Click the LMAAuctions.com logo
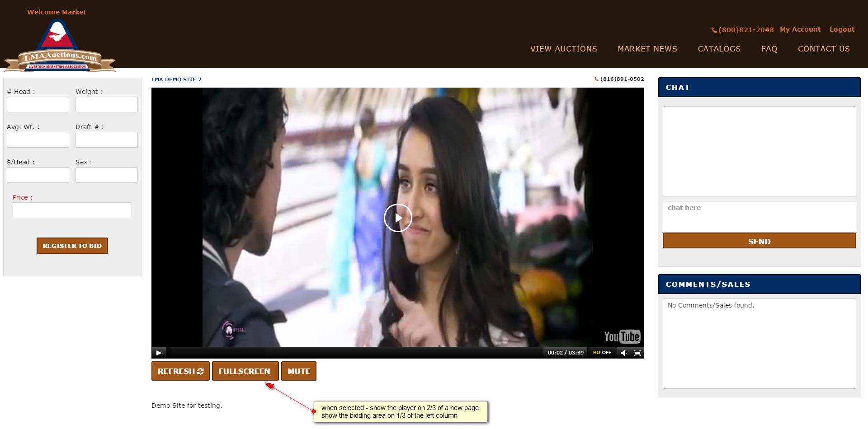 click(60, 46)
